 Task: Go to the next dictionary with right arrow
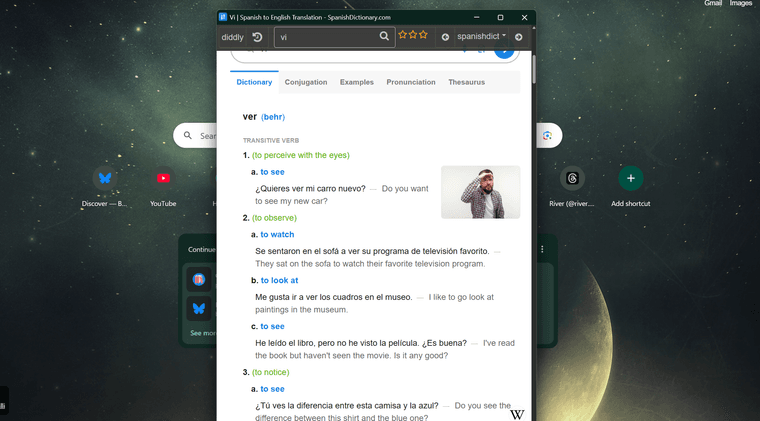click(518, 37)
